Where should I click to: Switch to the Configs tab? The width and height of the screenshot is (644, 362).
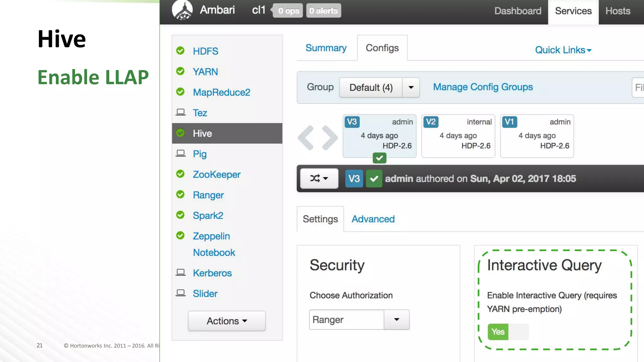tap(382, 48)
